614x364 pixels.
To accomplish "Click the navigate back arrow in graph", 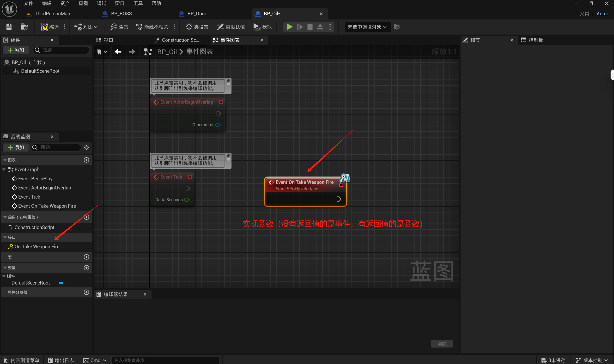I will point(118,52).
